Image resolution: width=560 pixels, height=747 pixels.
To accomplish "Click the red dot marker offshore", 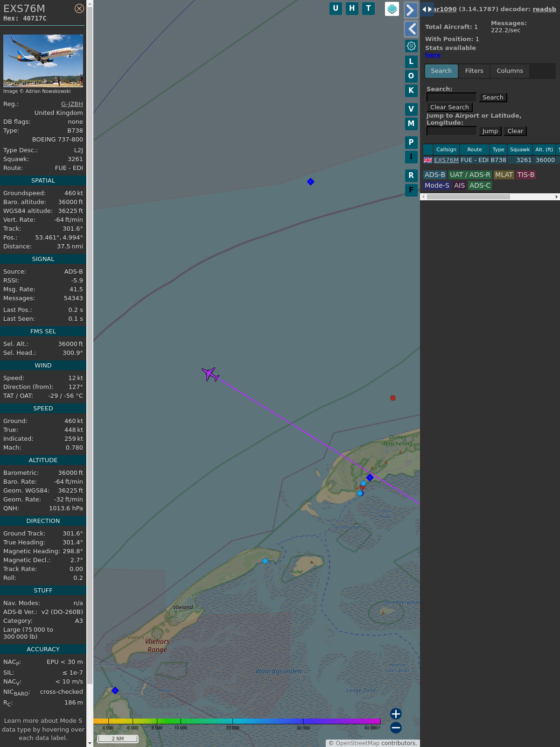I will click(393, 398).
